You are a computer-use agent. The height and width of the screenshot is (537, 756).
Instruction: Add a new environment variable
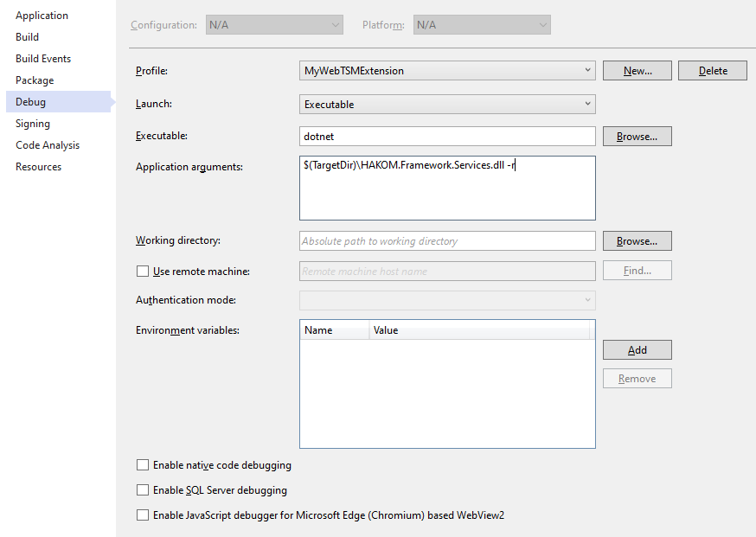pos(637,350)
